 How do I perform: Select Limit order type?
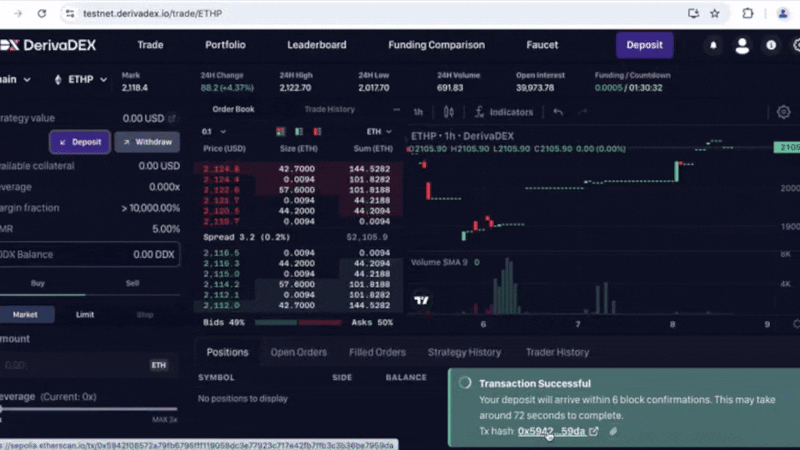tap(85, 315)
